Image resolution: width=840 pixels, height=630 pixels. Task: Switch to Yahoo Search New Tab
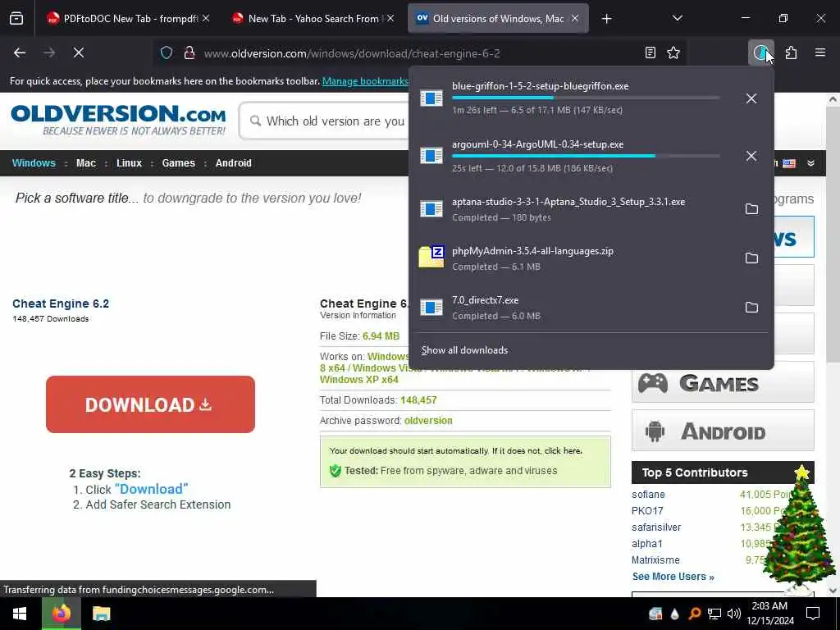point(311,19)
